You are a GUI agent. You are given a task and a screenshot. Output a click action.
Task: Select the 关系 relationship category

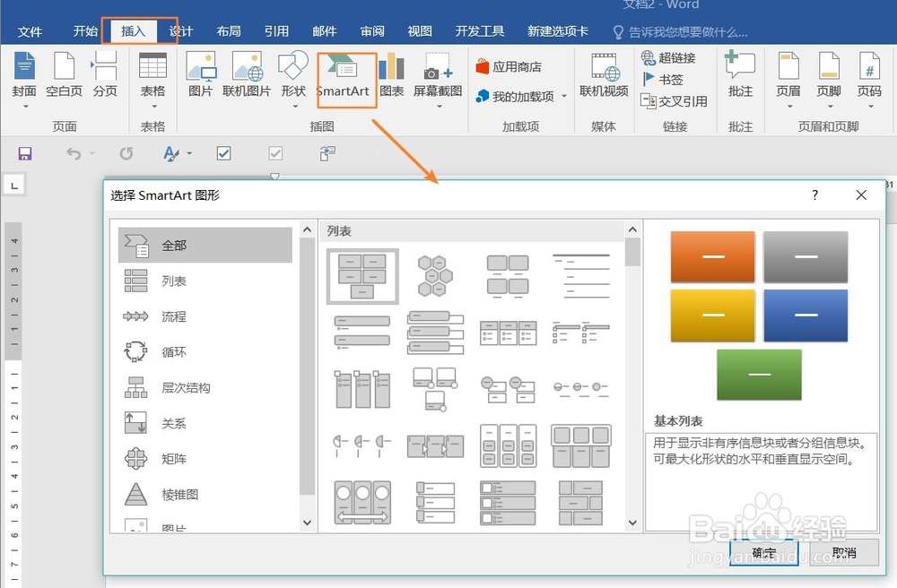(205, 423)
